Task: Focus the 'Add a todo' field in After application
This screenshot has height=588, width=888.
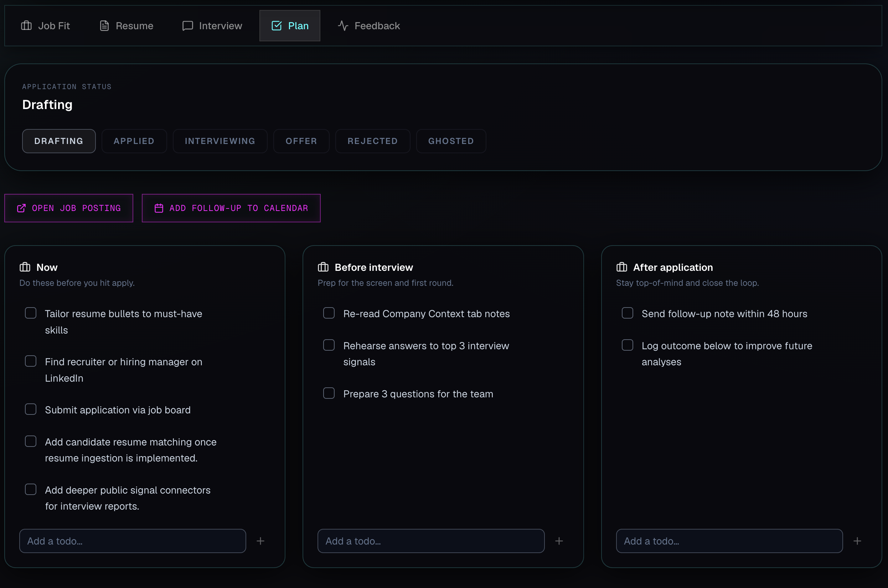Action: pos(729,541)
